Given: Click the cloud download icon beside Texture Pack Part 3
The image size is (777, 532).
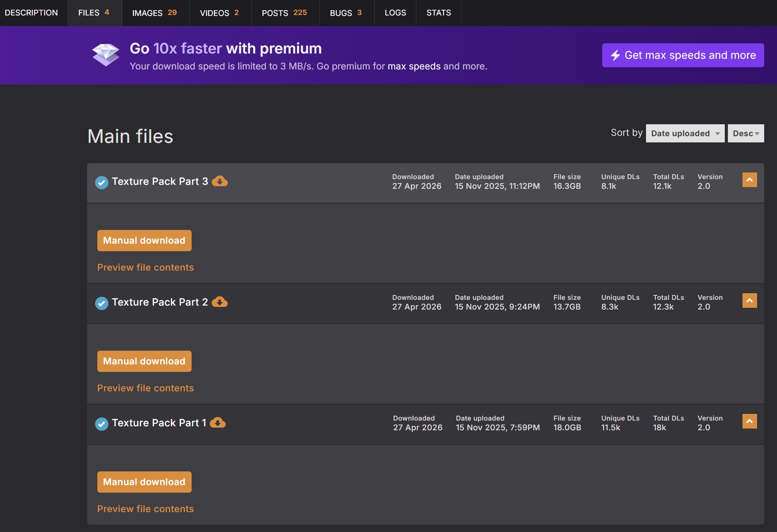Looking at the screenshot, I should [219, 181].
